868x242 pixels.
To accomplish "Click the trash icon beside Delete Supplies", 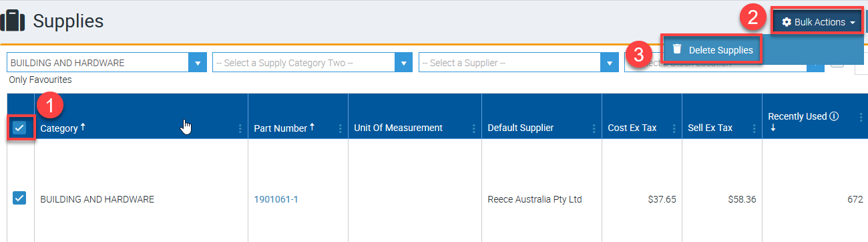I will [677, 49].
